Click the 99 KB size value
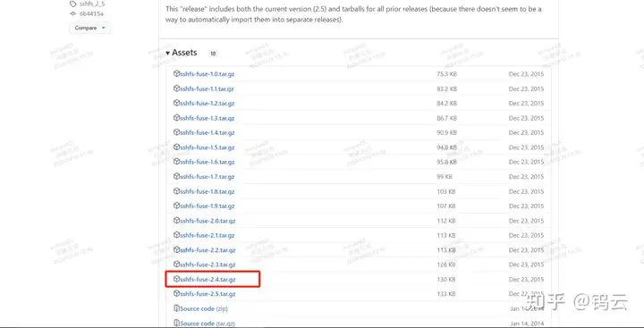 (445, 177)
